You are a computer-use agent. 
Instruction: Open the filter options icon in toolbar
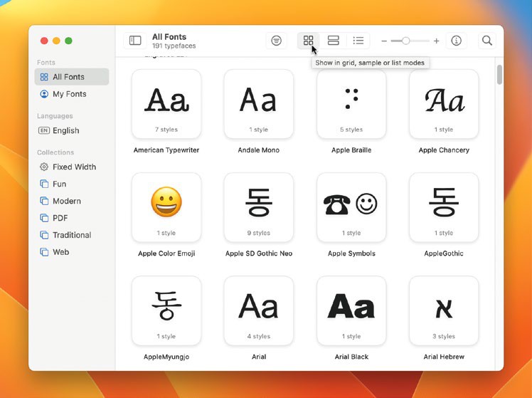point(277,41)
